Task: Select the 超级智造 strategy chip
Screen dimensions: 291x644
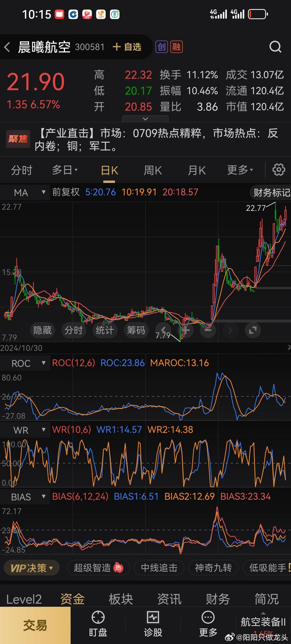Action: coord(98,568)
